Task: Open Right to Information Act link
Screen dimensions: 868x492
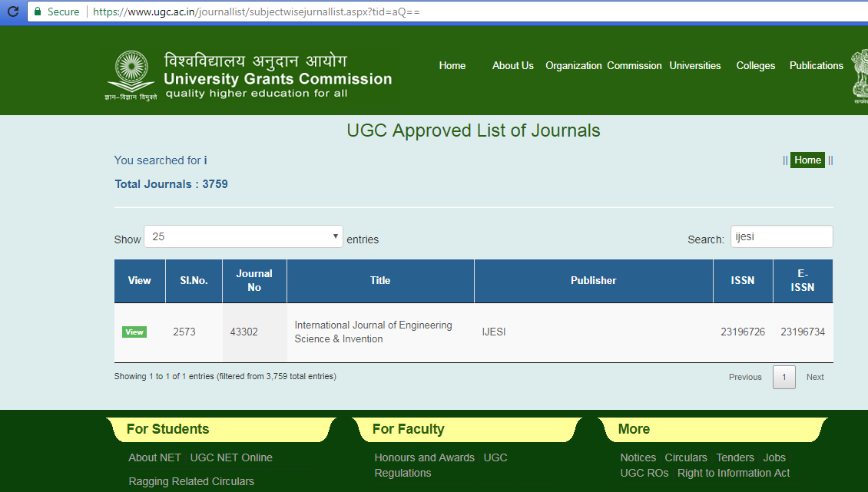Action: [734, 474]
